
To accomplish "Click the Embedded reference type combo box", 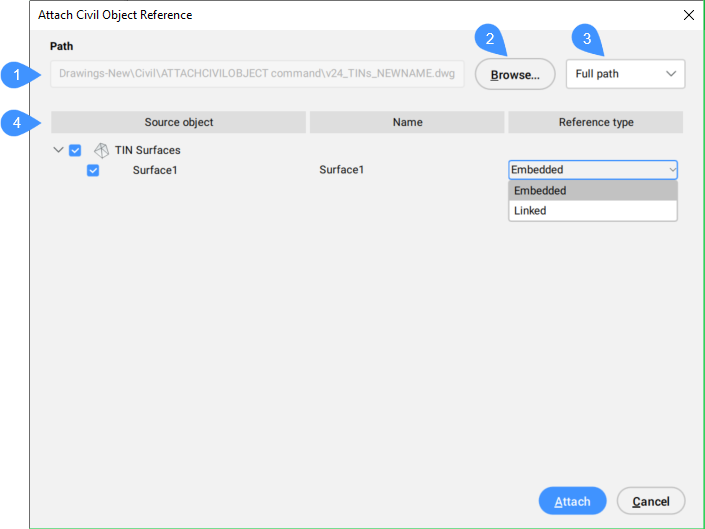I will pos(592,170).
